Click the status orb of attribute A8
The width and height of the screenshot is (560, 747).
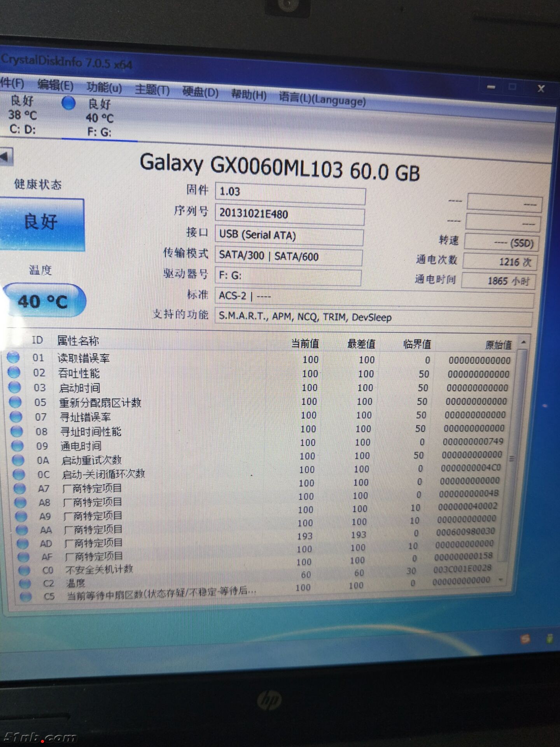21,502
